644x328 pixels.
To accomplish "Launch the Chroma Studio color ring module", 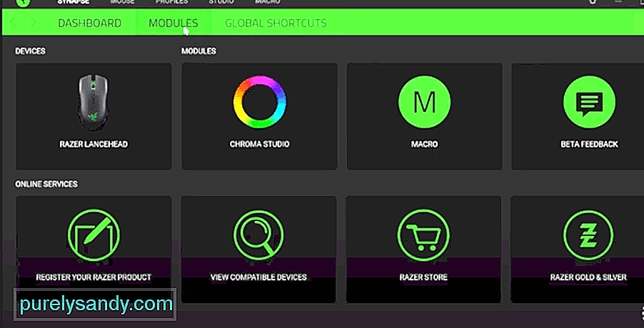I will click(260, 116).
